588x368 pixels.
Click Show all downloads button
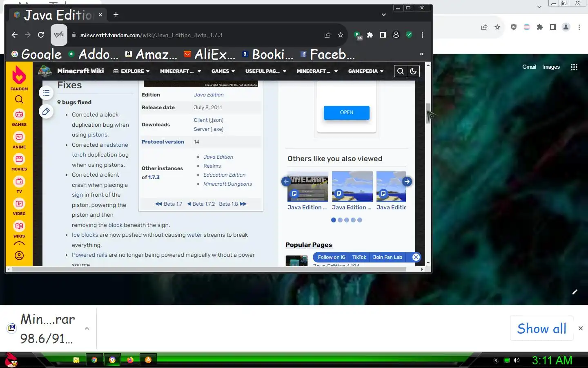(x=541, y=328)
